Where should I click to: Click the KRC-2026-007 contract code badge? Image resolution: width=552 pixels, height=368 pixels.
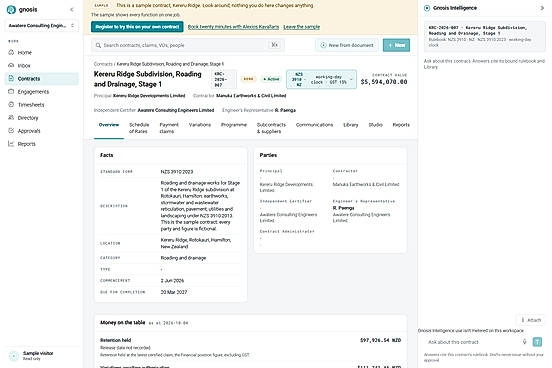(224, 79)
